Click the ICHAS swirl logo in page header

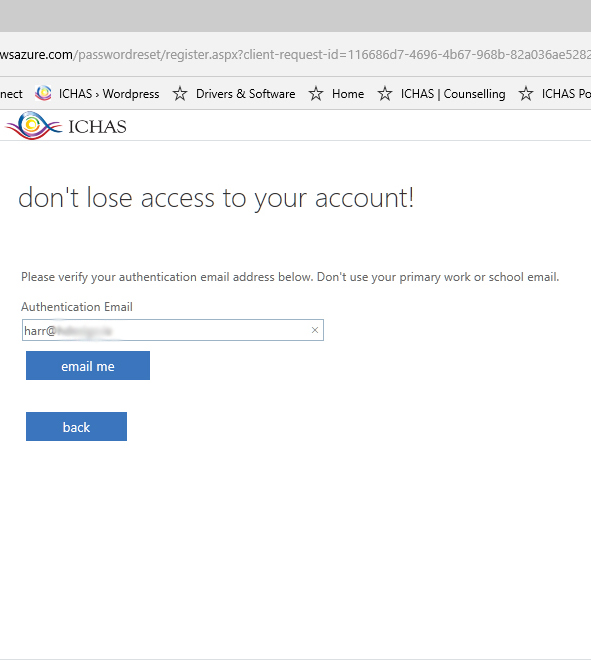tap(33, 125)
